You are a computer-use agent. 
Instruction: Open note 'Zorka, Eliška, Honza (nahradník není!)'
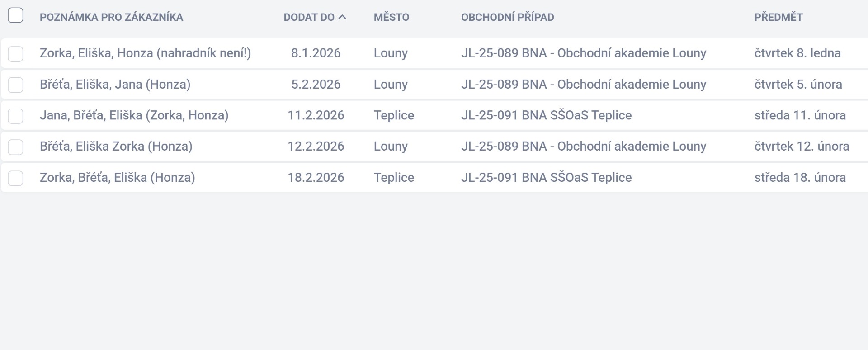click(x=145, y=53)
